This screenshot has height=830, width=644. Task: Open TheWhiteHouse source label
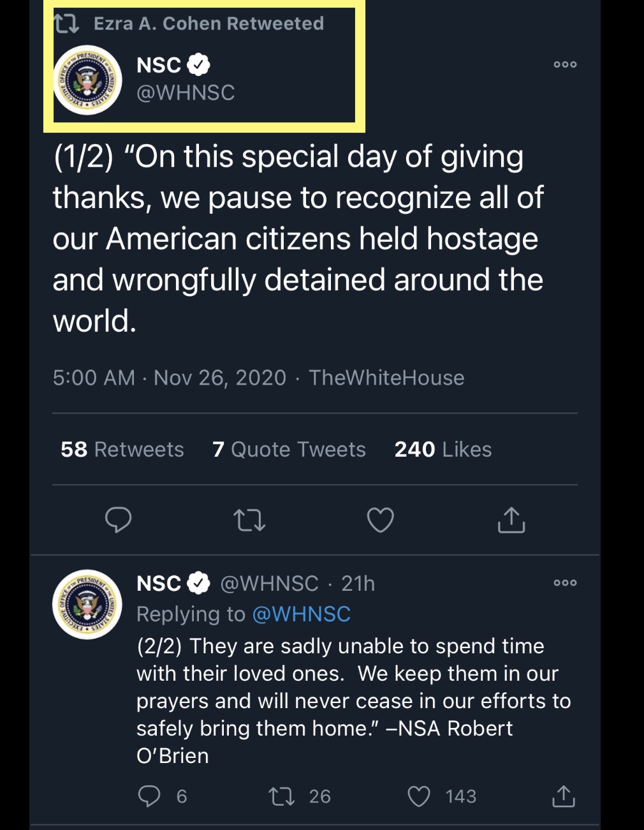tap(386, 378)
